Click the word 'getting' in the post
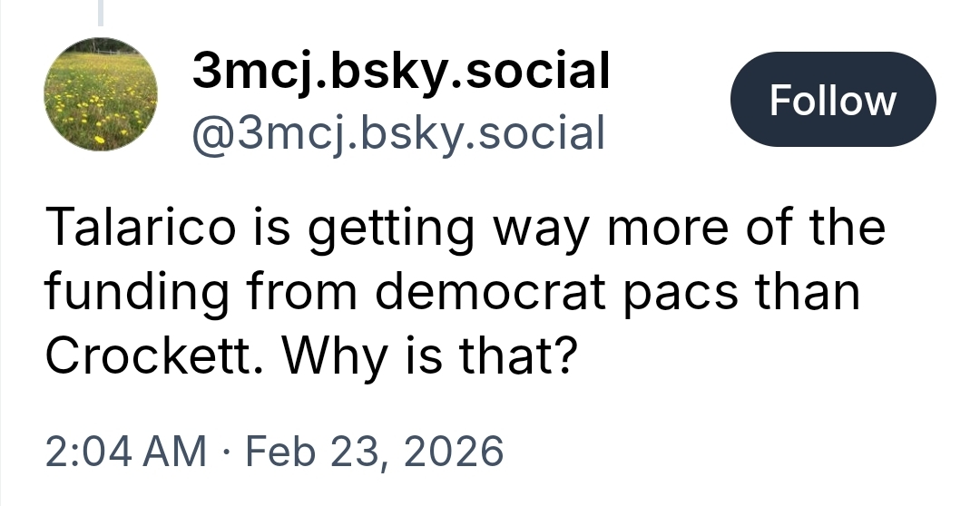This screenshot has width=980, height=506. coord(392,230)
